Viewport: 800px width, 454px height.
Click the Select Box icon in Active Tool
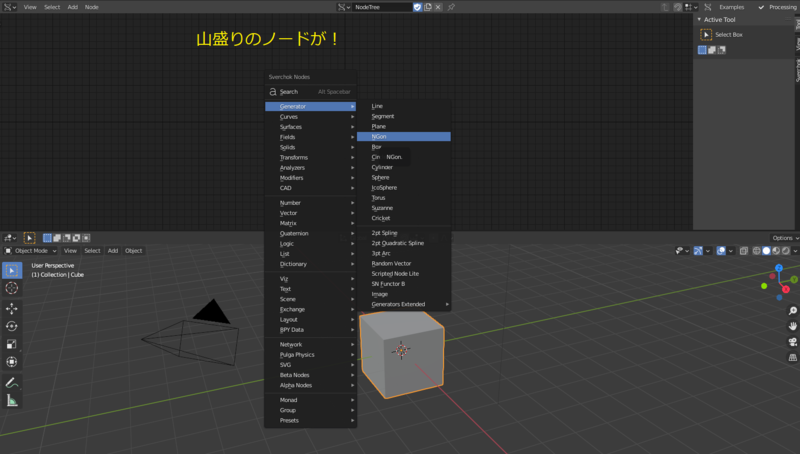tap(706, 34)
